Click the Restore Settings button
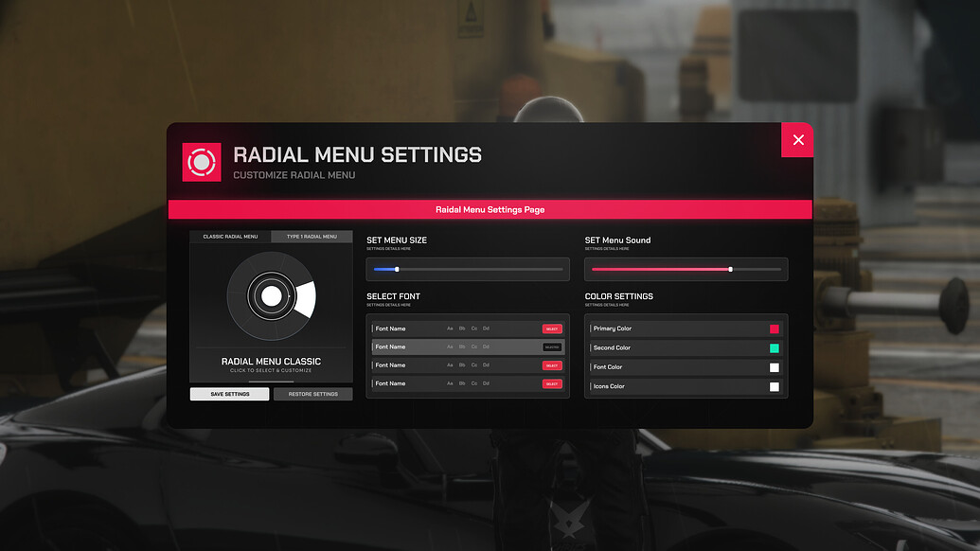The image size is (980, 551). 312,393
